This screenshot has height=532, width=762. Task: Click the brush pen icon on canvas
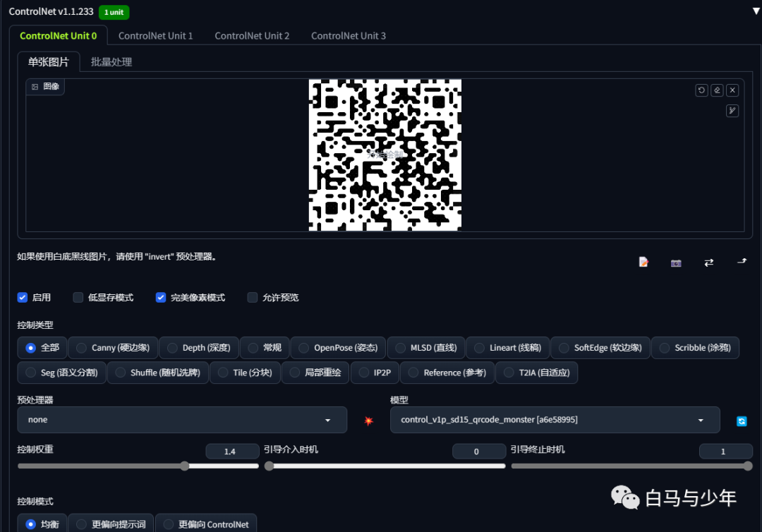[732, 111]
